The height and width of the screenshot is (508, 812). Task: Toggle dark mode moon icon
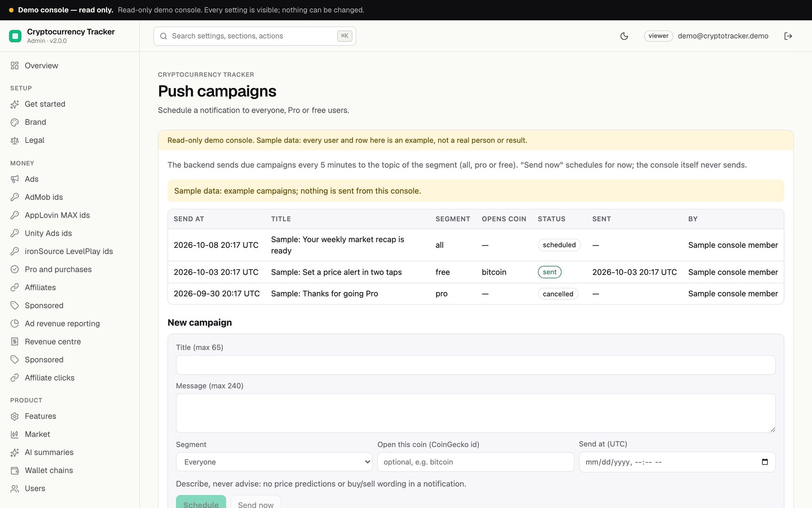coord(624,36)
